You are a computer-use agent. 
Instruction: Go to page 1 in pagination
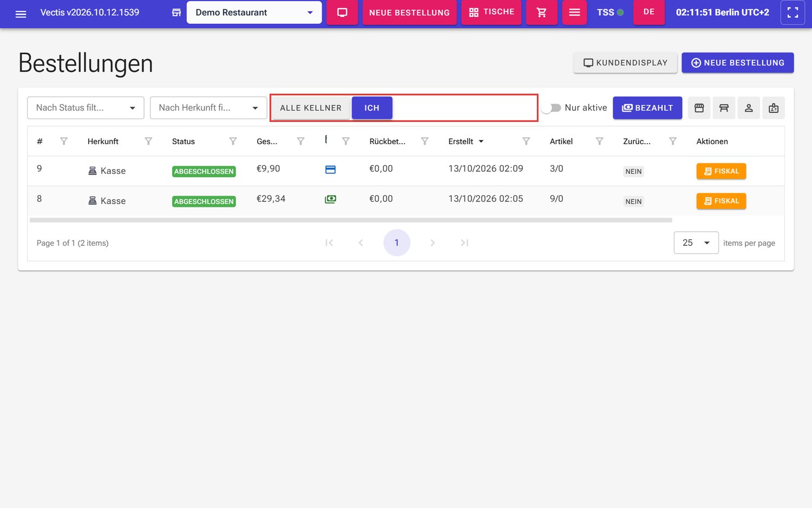point(397,243)
